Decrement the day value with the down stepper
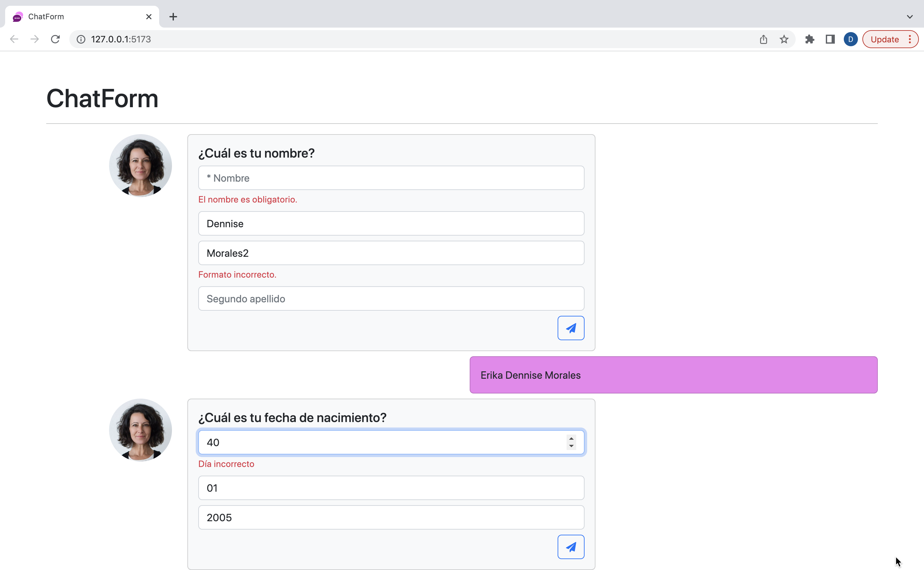The width and height of the screenshot is (924, 570). click(571, 446)
